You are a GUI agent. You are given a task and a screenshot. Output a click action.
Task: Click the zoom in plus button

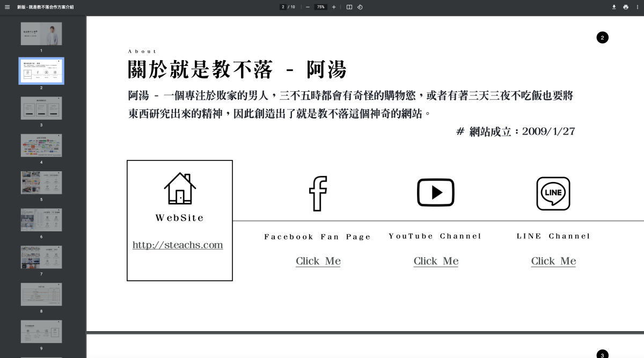334,7
